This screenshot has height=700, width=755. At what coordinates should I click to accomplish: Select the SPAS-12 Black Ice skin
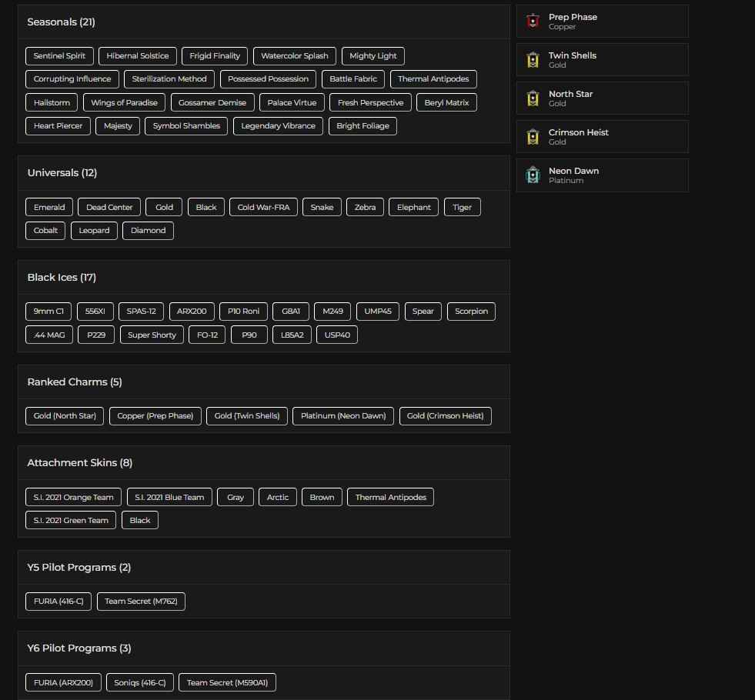[140, 312]
